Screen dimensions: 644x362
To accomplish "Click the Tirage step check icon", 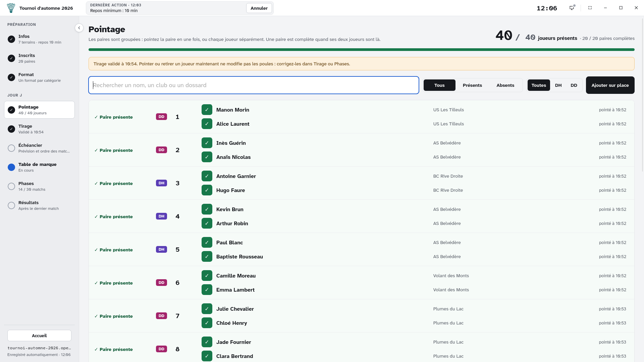I will 11,129.
